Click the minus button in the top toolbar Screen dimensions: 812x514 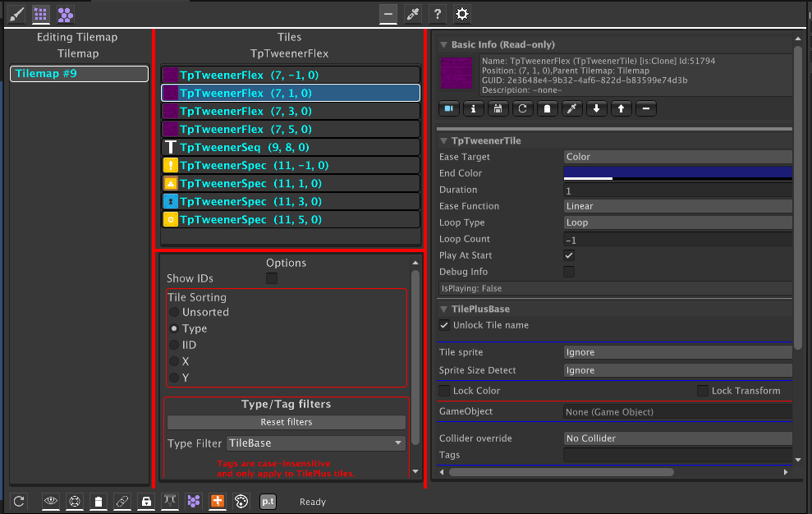(388, 14)
